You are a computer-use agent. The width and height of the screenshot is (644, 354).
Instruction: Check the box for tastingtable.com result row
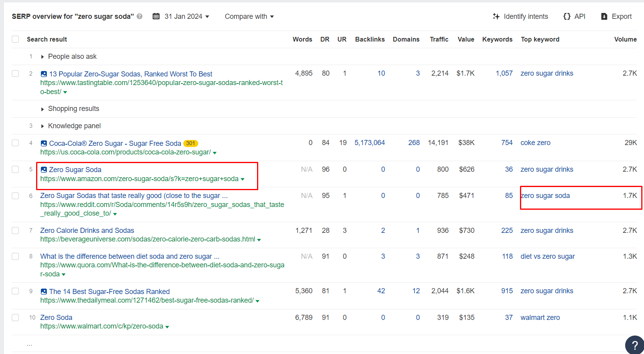(15, 74)
